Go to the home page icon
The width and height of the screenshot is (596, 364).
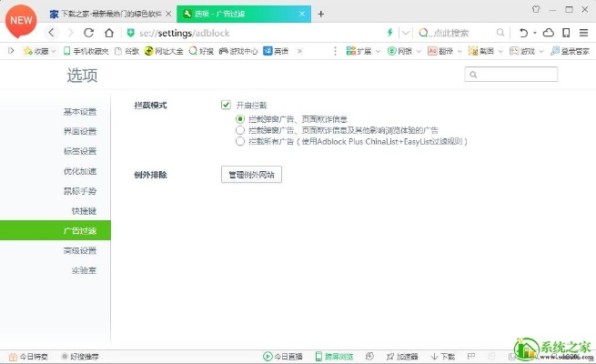[109, 33]
